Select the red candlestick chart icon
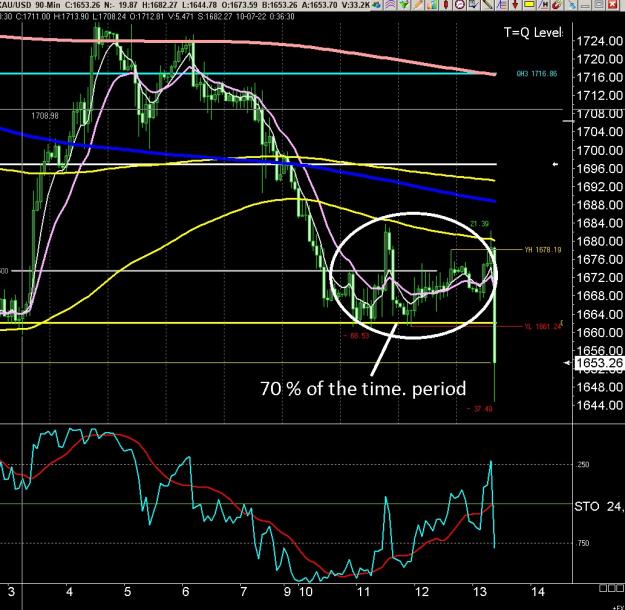This screenshot has height=610, width=625. tap(446, 5)
